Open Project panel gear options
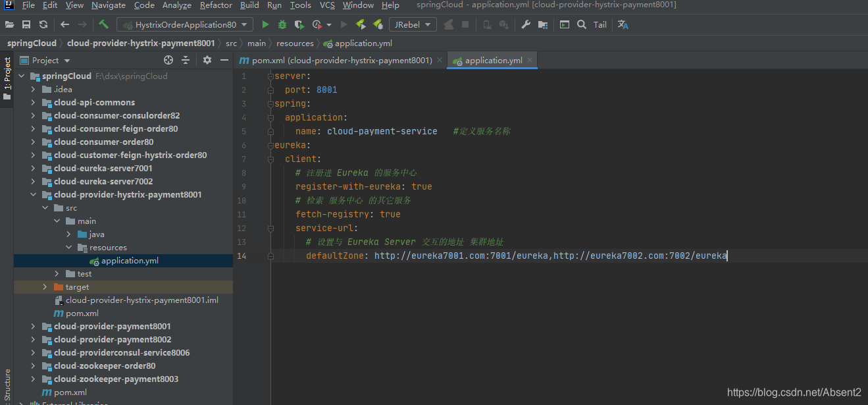Viewport: 868px width, 405px height. 207,60
